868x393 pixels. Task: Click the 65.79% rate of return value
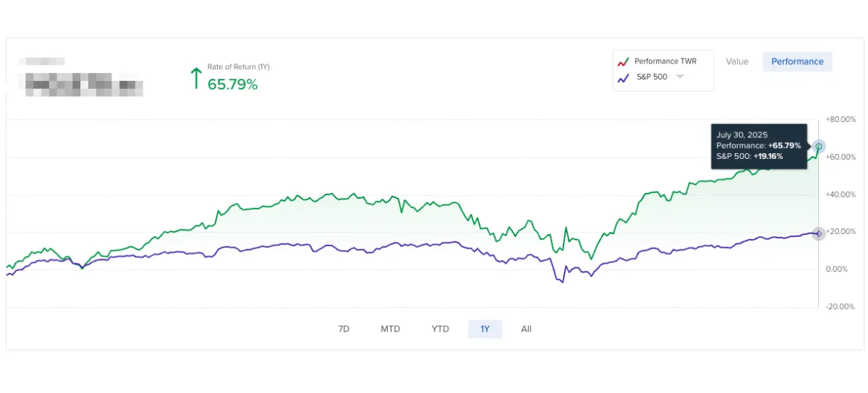click(233, 84)
